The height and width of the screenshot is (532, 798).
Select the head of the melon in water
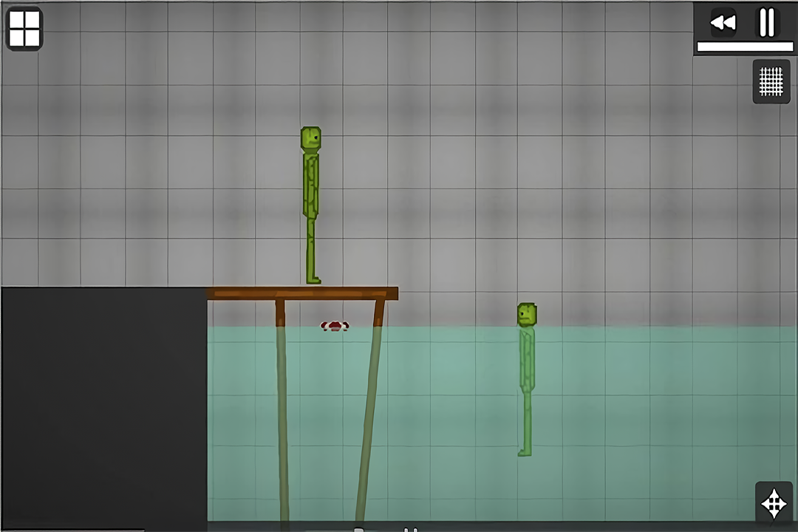pos(527,315)
